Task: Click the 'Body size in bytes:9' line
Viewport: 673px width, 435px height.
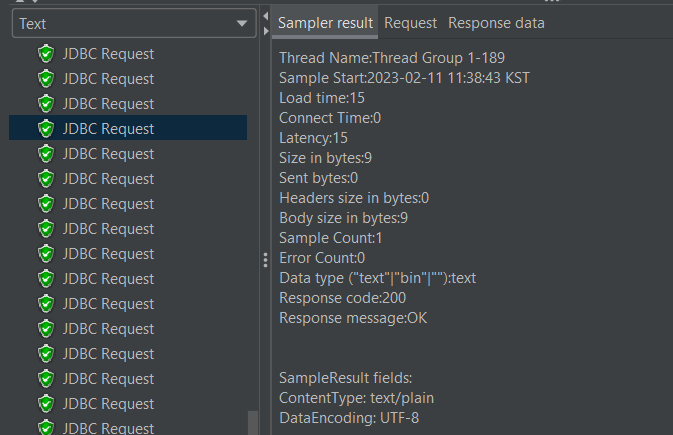Action: tap(343, 218)
